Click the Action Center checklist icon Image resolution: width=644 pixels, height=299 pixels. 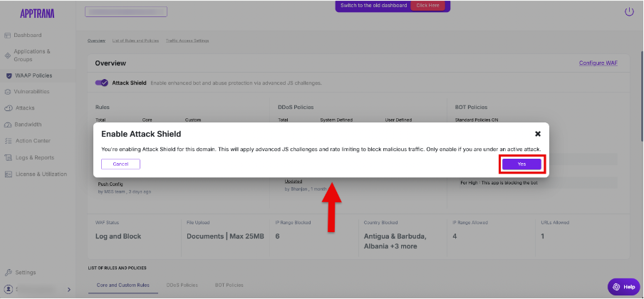click(9, 141)
